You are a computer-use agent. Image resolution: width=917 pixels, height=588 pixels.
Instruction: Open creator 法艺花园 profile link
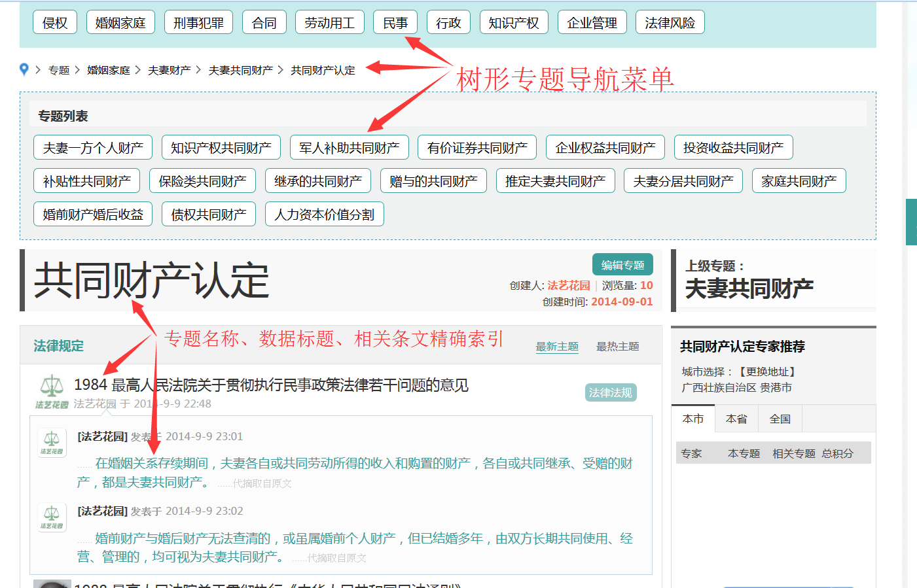[x=569, y=285]
